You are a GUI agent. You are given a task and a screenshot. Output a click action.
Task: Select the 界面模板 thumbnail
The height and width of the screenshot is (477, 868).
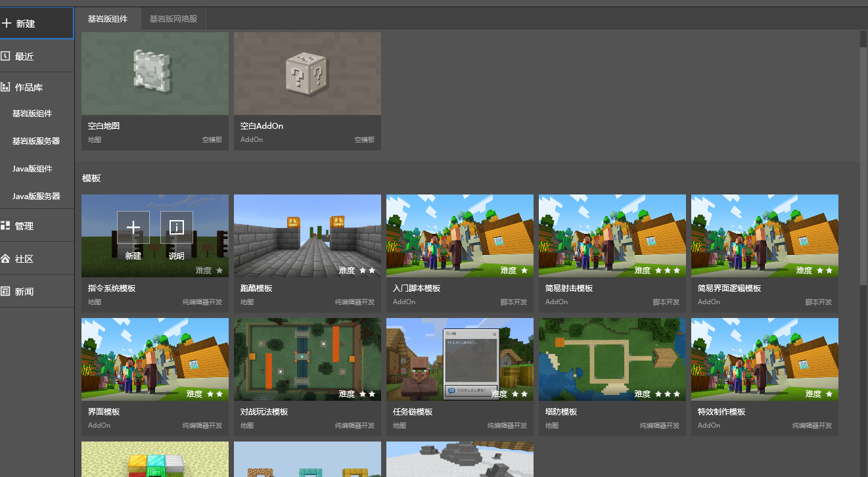pyautogui.click(x=155, y=359)
